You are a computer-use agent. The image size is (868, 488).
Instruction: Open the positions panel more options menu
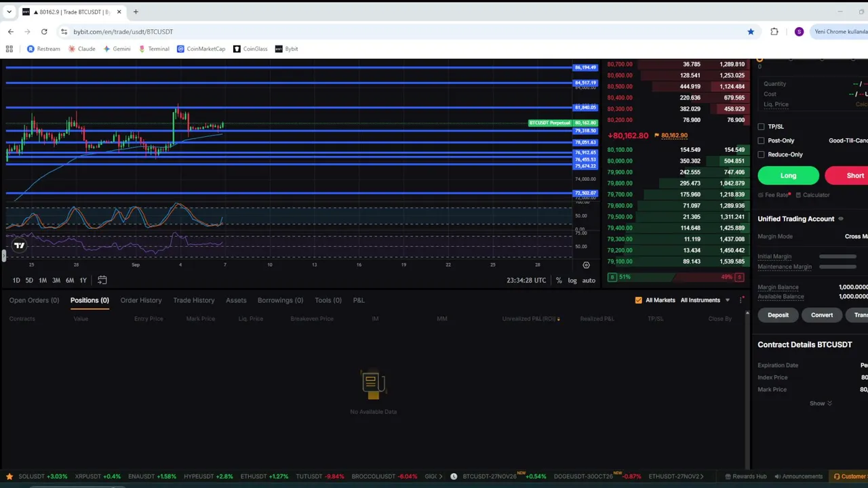[x=742, y=300]
